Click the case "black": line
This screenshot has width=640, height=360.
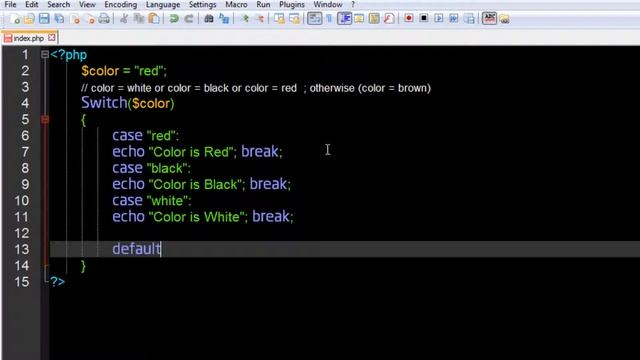[x=151, y=168]
